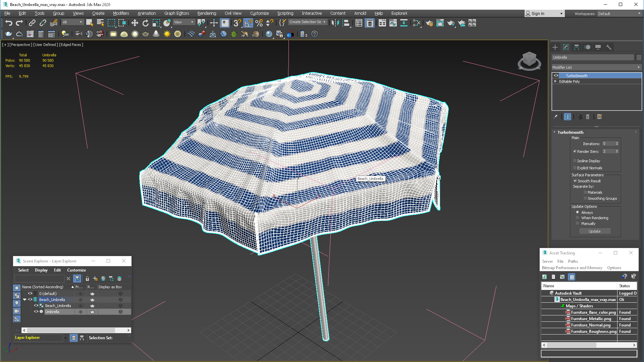Click the Redo arrow icon
The image size is (644, 362).
(x=19, y=23)
